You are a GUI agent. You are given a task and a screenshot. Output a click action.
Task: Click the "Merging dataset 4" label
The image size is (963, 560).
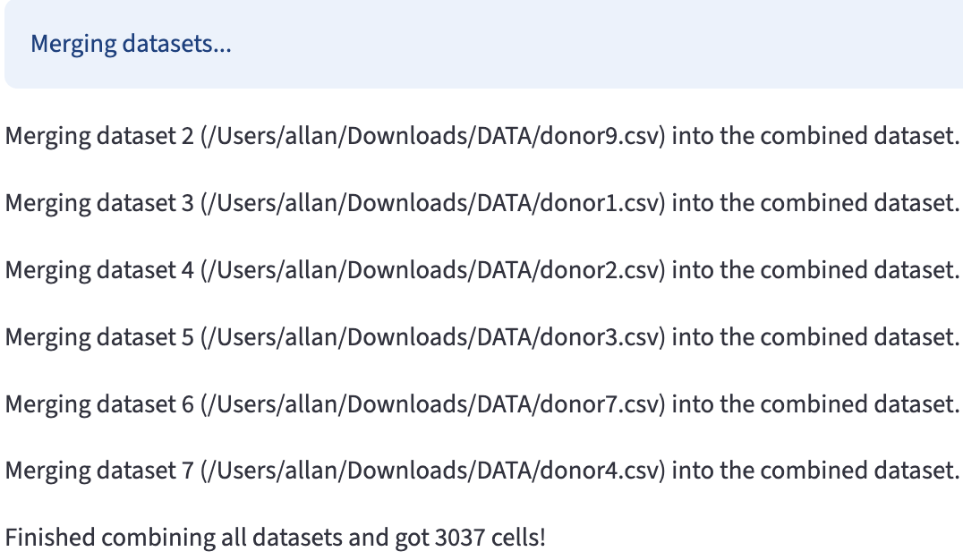98,270
